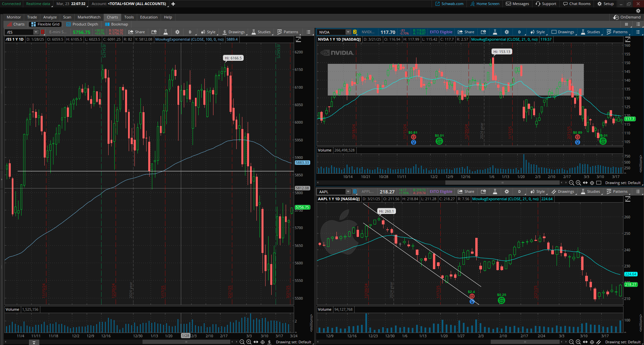Open AAPL chart settings gear
Viewport: 644px width, 345px height.
(507, 191)
